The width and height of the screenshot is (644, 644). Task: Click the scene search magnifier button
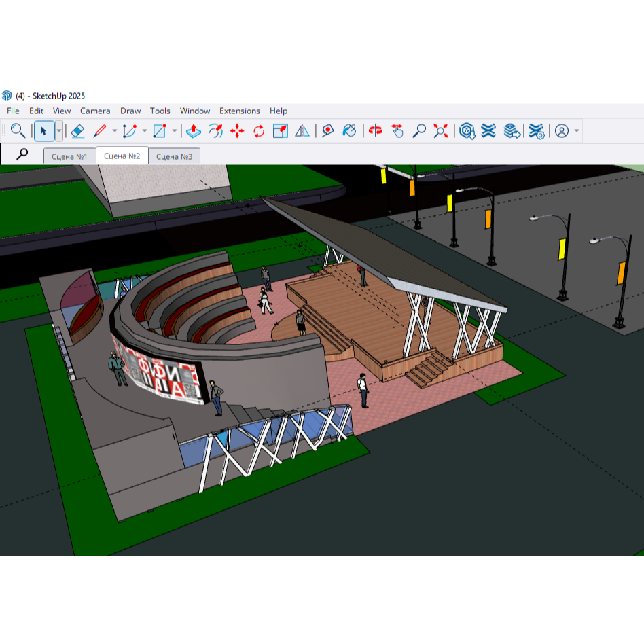pos(22,154)
